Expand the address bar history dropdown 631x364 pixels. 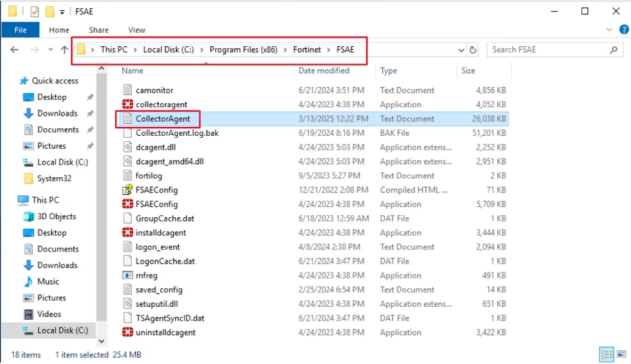461,50
